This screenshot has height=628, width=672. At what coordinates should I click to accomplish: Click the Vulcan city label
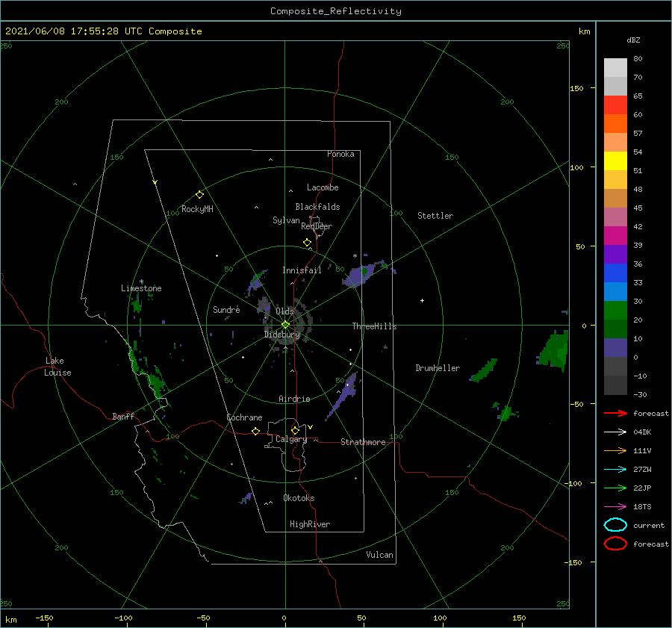point(379,555)
